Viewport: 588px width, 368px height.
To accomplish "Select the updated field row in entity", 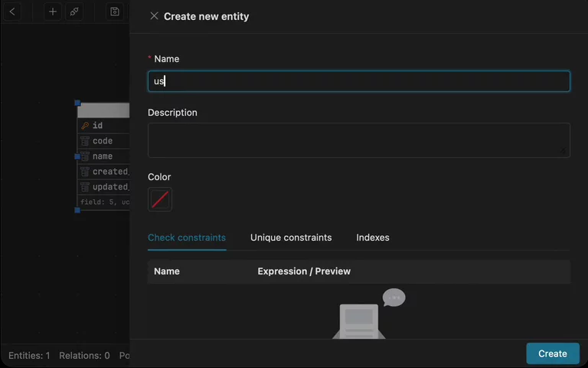I will [103, 187].
